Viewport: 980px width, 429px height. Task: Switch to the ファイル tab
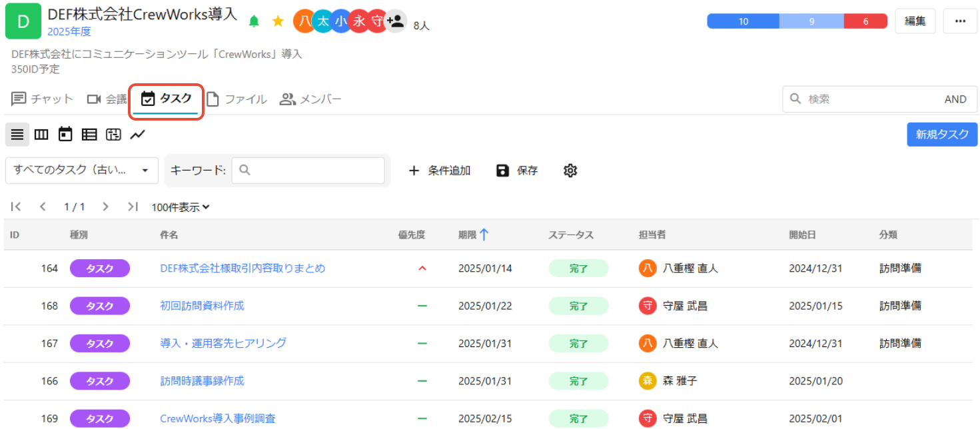tap(237, 99)
